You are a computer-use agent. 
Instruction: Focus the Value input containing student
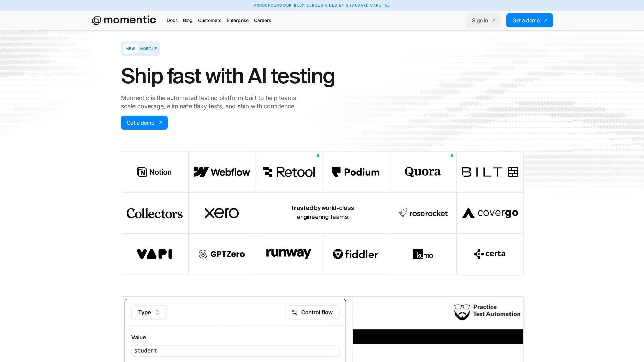[x=235, y=351]
